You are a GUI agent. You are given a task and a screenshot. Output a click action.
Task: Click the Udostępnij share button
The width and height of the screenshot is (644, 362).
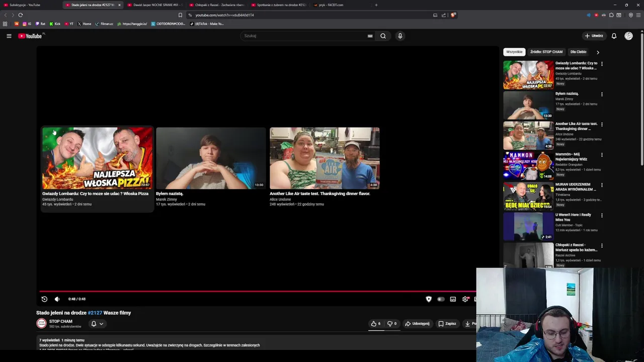(x=418, y=324)
